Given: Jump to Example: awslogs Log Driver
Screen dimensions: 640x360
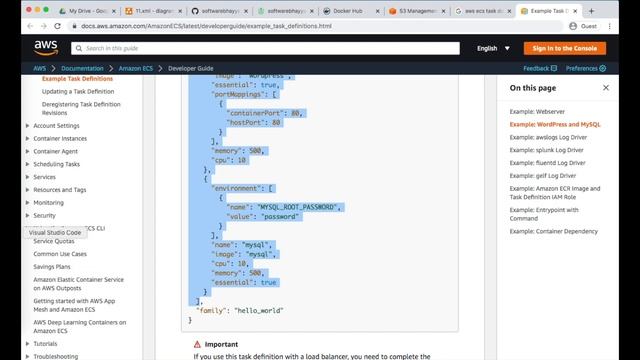Looking at the screenshot, I should click(548, 137).
